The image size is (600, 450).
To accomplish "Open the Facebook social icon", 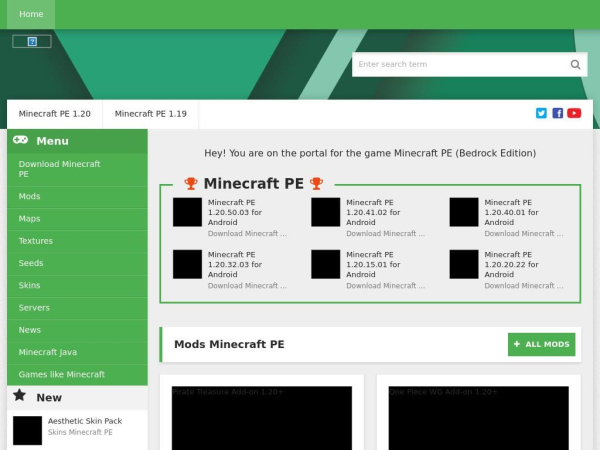I will (x=558, y=113).
